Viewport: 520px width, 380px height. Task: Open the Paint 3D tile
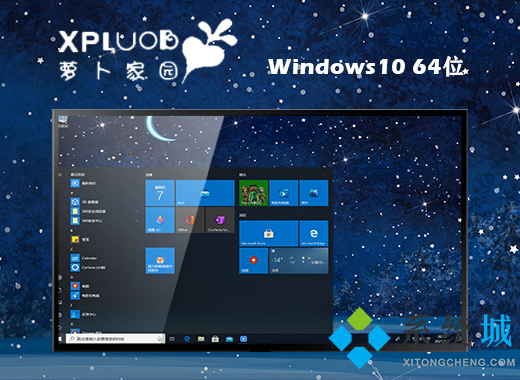coord(160,220)
